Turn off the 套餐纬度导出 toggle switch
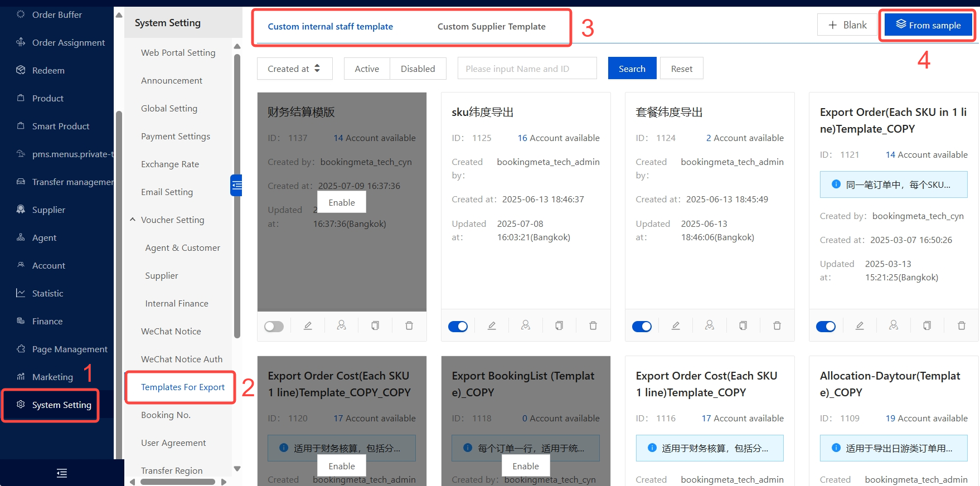Screen dimensions: 980x486 pos(642,327)
